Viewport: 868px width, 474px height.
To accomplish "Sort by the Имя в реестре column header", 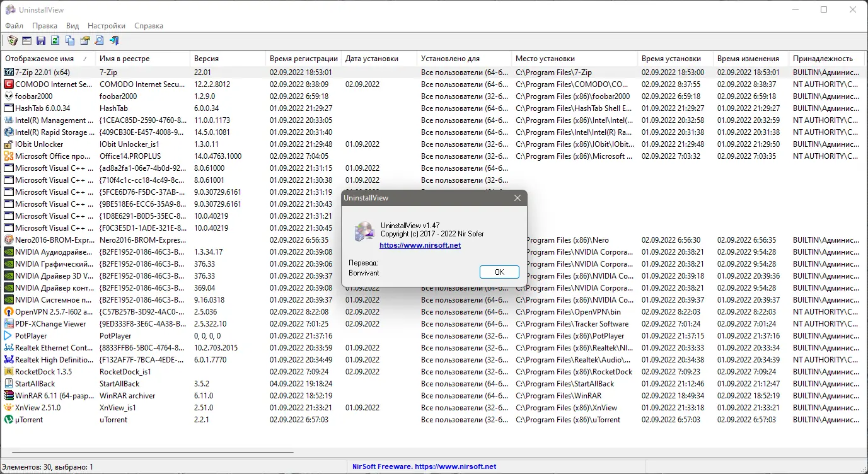I will (x=142, y=59).
